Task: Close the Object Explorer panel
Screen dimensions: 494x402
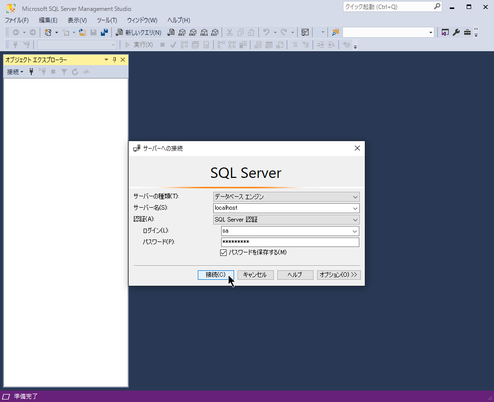Action: 123,60
